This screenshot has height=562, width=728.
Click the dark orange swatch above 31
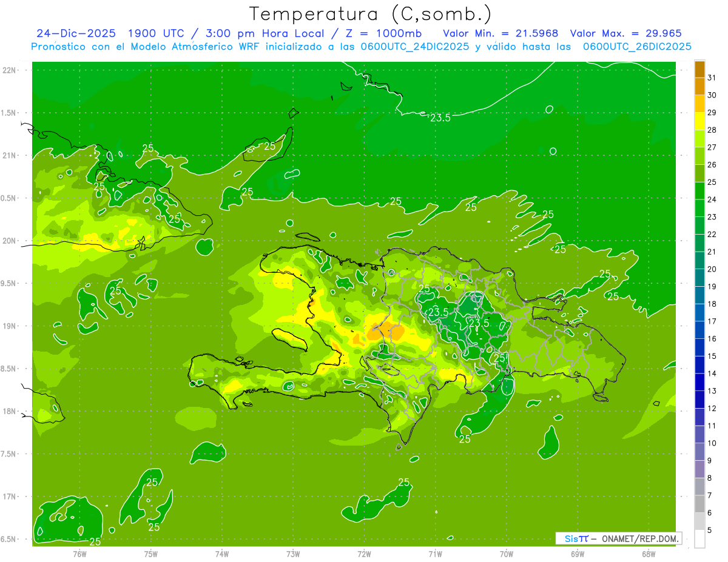pos(699,69)
